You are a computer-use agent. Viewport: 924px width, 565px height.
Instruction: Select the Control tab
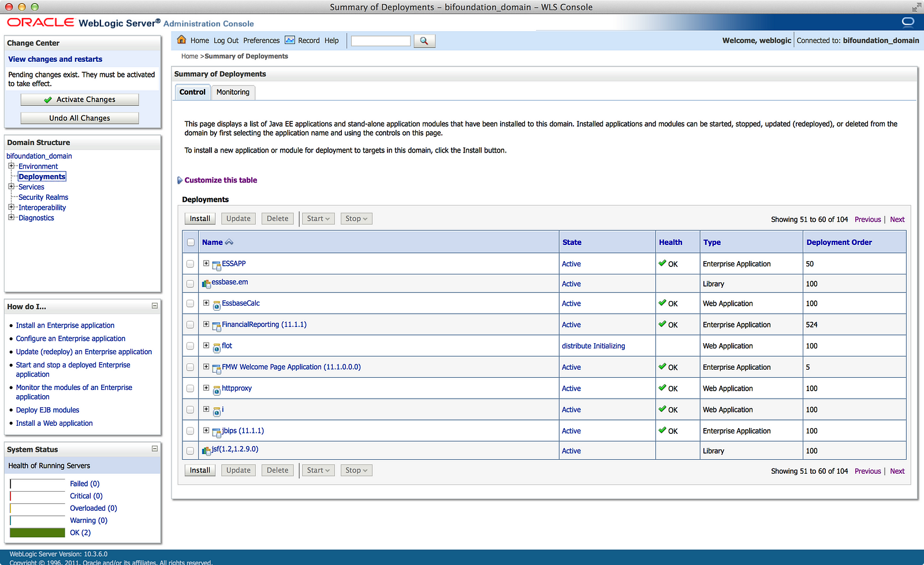click(x=192, y=92)
